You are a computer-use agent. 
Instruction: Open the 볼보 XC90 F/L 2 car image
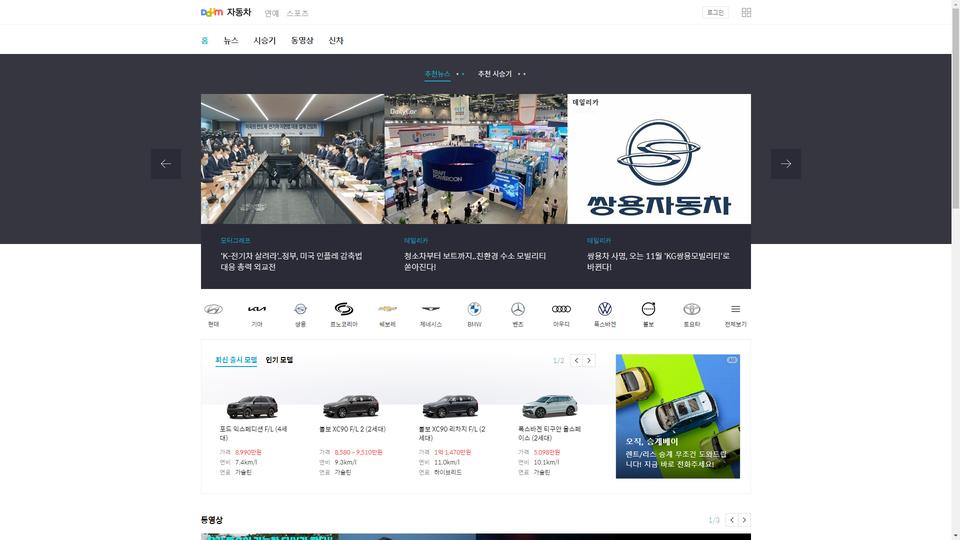point(351,406)
